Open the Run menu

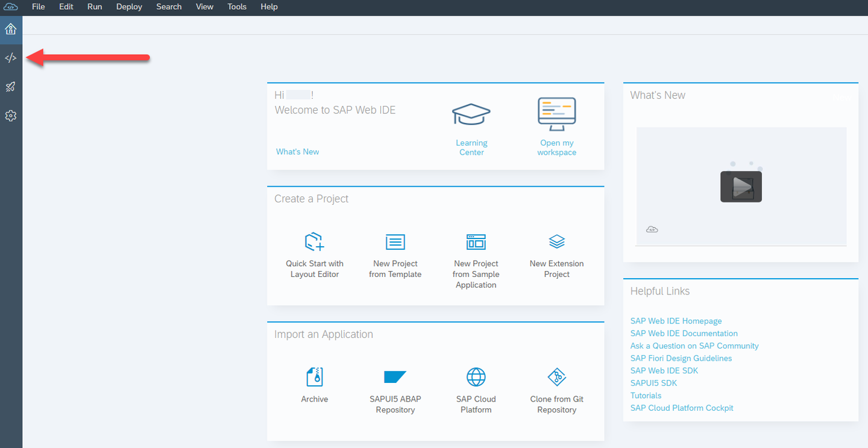tap(95, 7)
